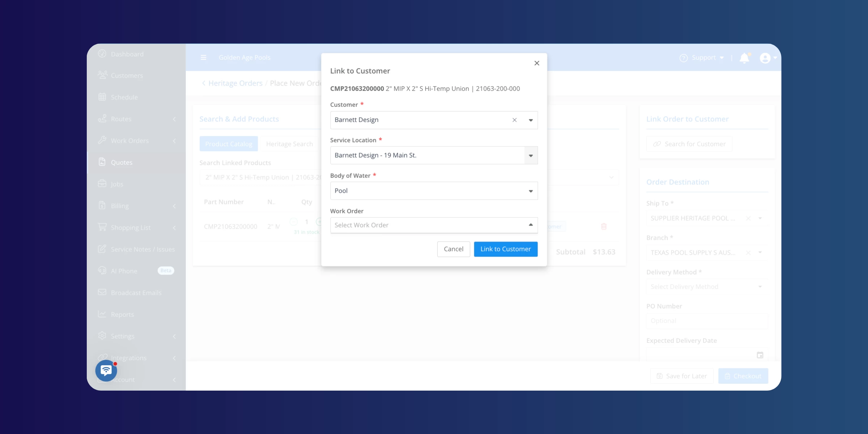Screen dimensions: 868x434
Task: Click the blue Link to Customer button
Action: [506, 249]
